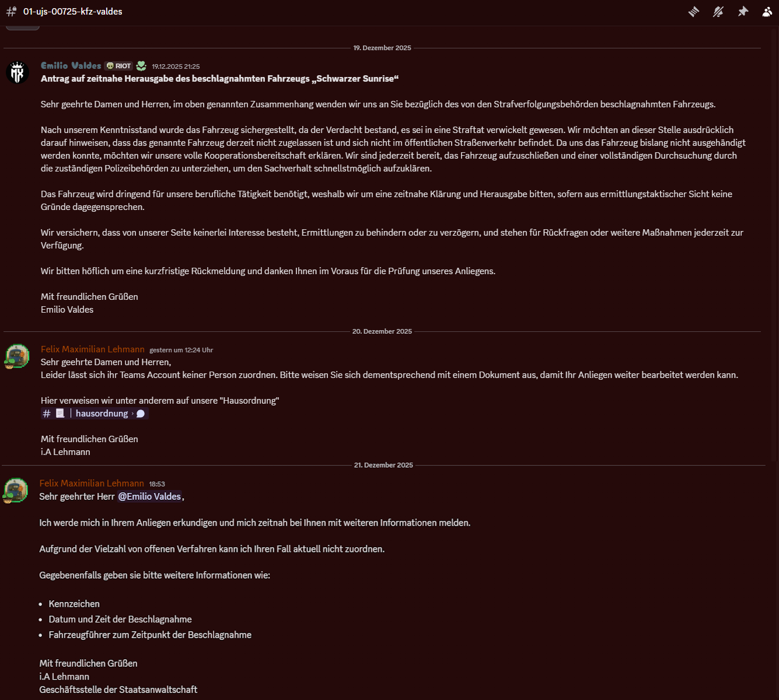779x700 pixels.
Task: Click the green heart-leaf role icon
Action: pyautogui.click(x=141, y=65)
